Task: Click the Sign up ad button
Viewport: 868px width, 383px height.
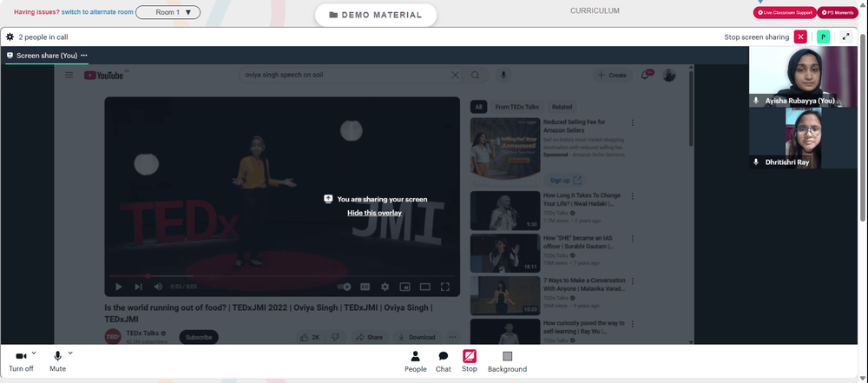Action: (565, 180)
